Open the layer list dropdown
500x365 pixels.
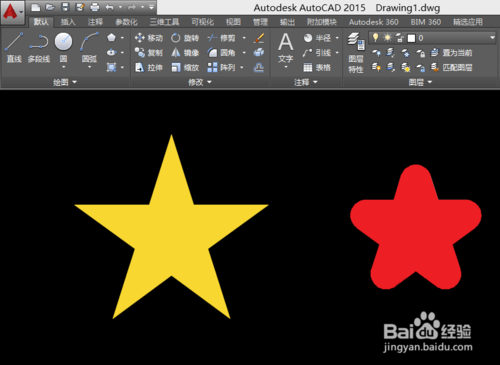[492, 38]
